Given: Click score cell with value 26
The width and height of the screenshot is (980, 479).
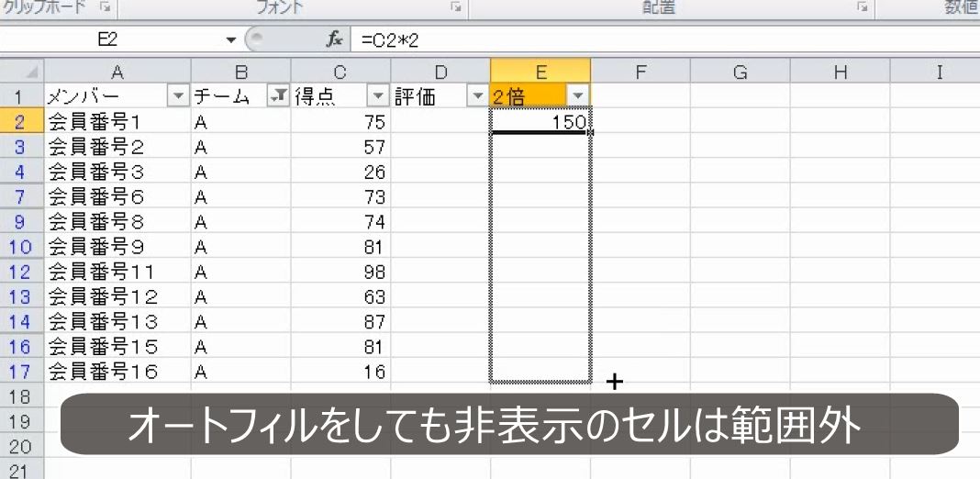Looking at the screenshot, I should (x=340, y=172).
